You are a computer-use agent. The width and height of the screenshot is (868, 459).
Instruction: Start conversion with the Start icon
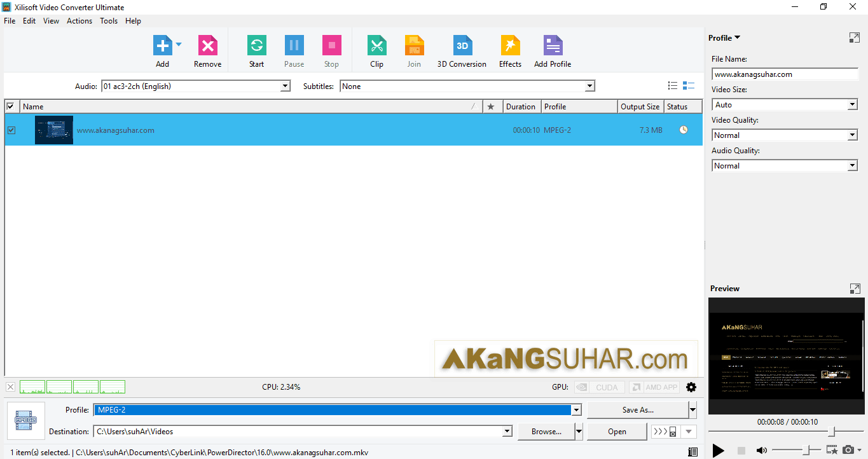256,45
